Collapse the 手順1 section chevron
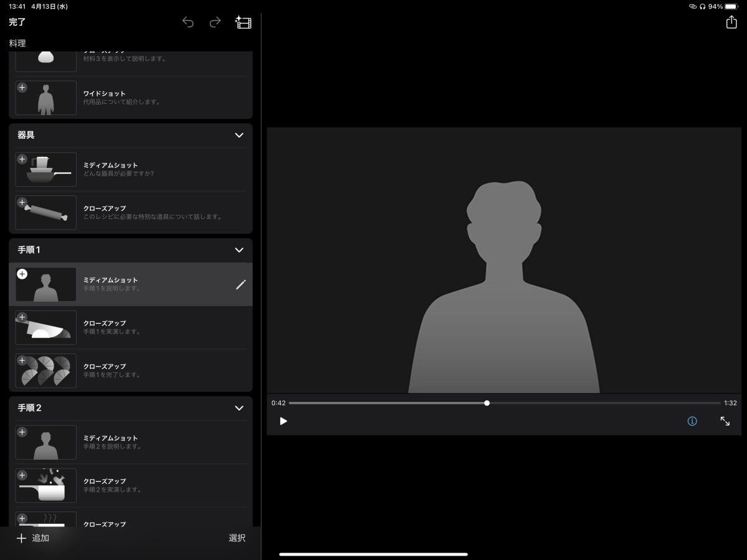 pos(239,250)
